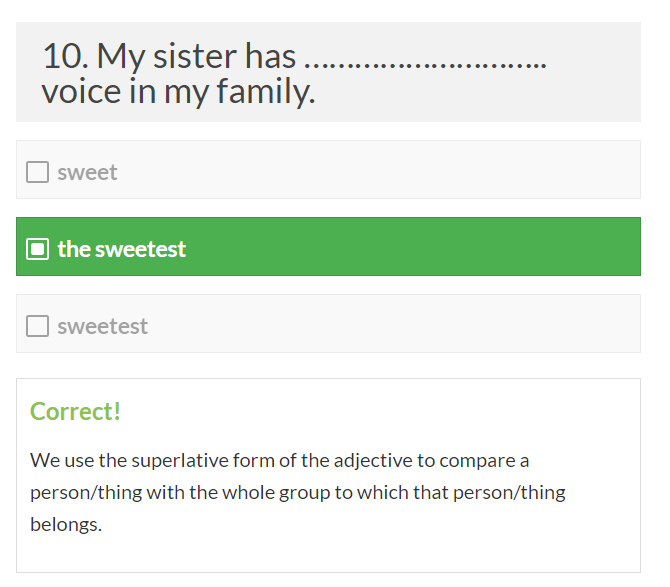Viewport: 670px width, 587px height.
Task: Click "the sweetest" answer label text
Action: pos(122,248)
